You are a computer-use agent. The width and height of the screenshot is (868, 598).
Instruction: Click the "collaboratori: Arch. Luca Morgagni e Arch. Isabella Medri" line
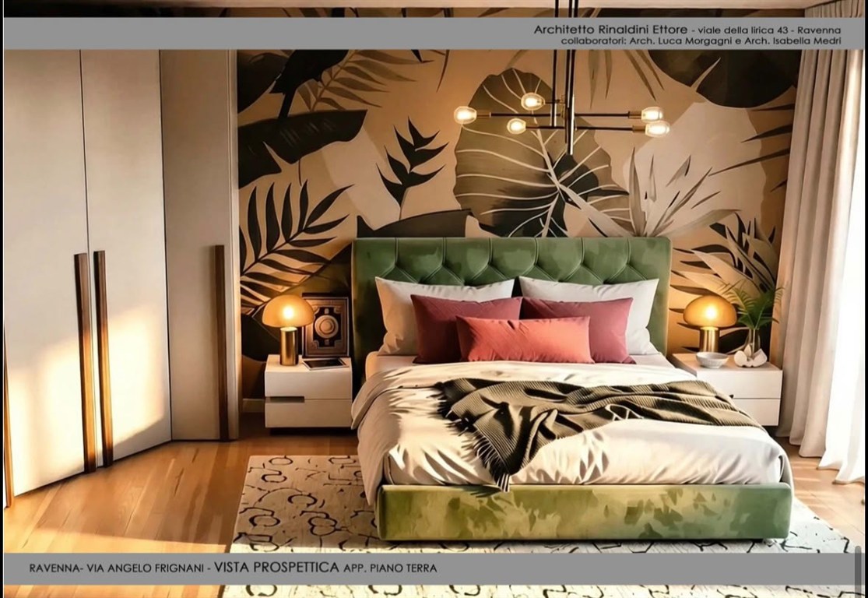click(x=701, y=41)
